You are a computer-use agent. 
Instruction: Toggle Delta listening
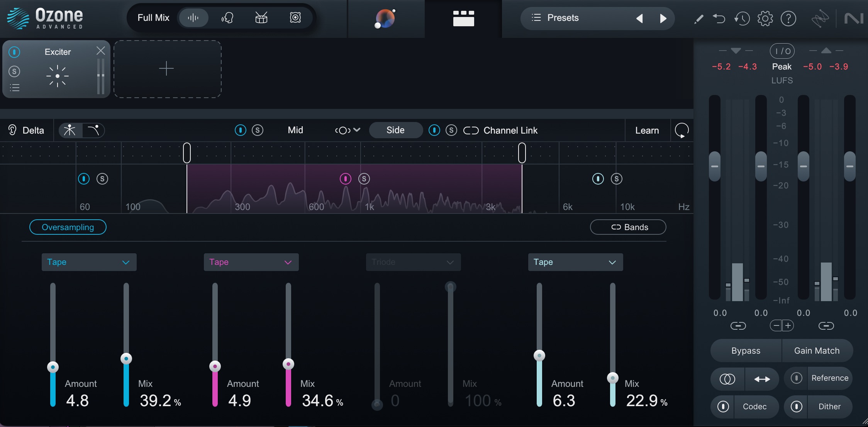[26, 130]
